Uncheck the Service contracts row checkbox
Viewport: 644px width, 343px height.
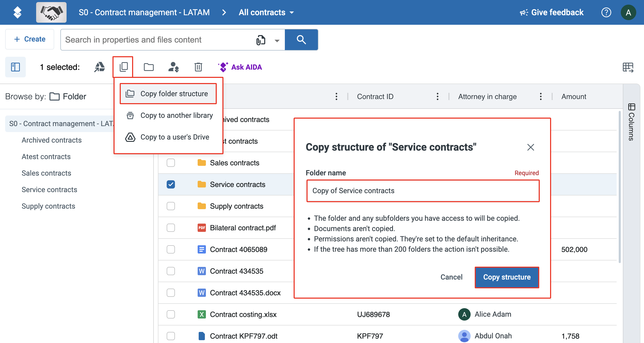(x=171, y=184)
